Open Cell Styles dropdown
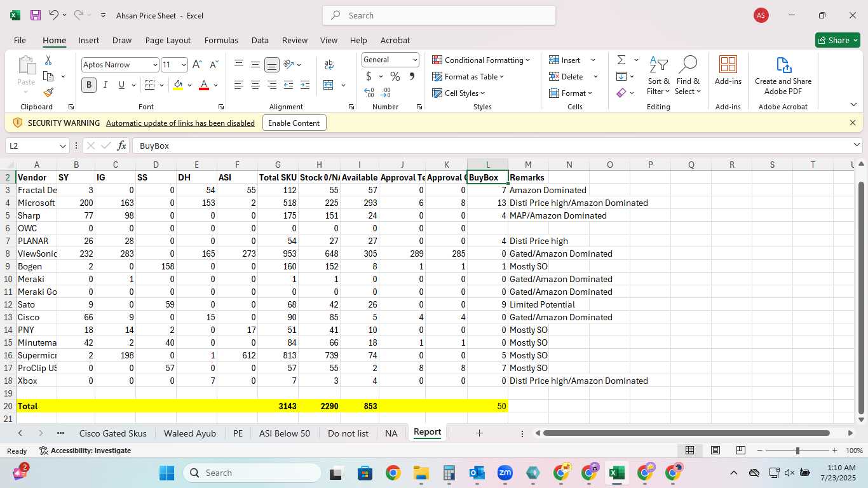The width and height of the screenshot is (868, 488). point(459,93)
